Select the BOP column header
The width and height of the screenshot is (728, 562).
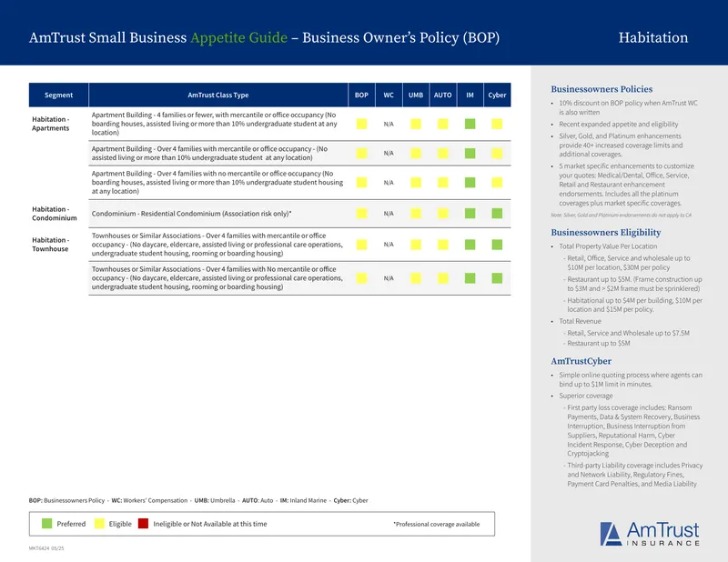tap(361, 95)
